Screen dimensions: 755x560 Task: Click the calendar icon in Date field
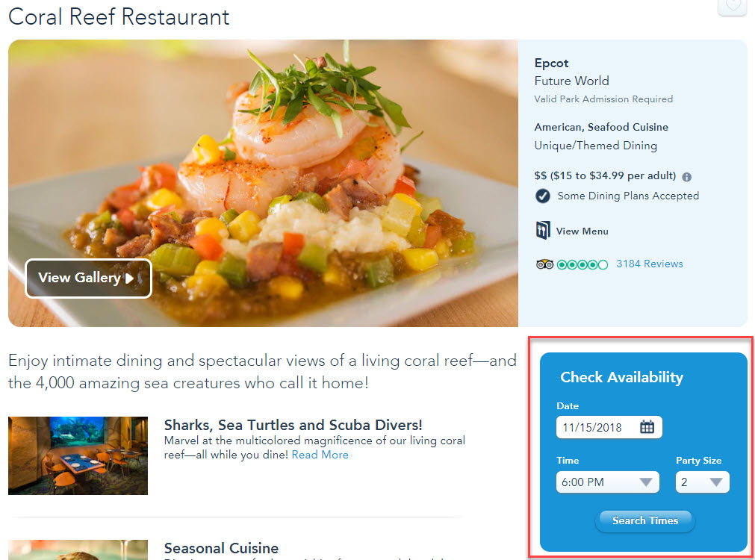pos(647,426)
